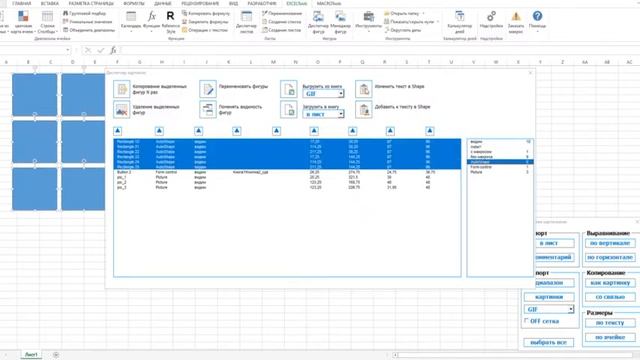Click Изменить текст в Shape icon
This screenshot has width=640, height=360.
364,89
